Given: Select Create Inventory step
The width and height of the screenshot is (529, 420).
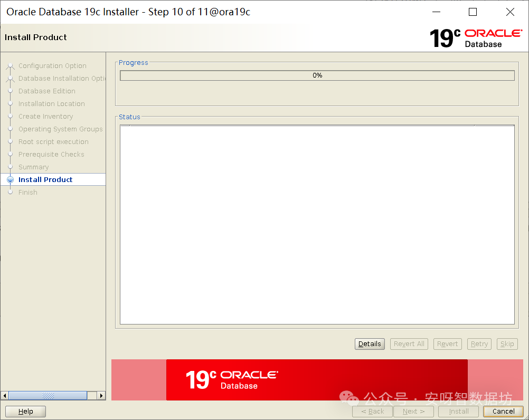Looking at the screenshot, I should pos(45,116).
